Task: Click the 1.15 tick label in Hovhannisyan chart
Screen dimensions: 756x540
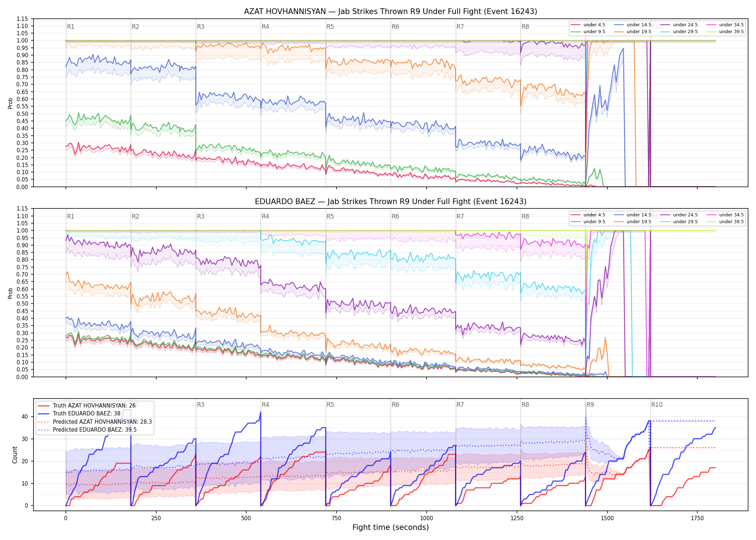Action: tap(22, 19)
